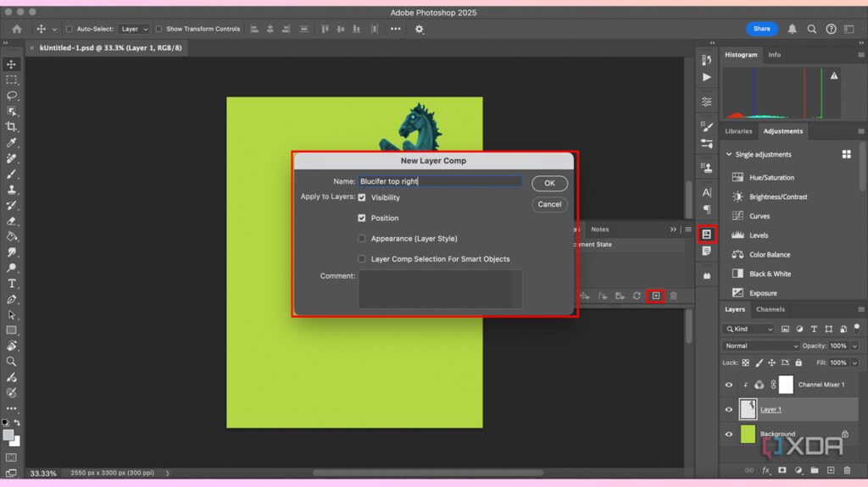Click the Black & White adjustment label
868x487 pixels.
click(770, 274)
